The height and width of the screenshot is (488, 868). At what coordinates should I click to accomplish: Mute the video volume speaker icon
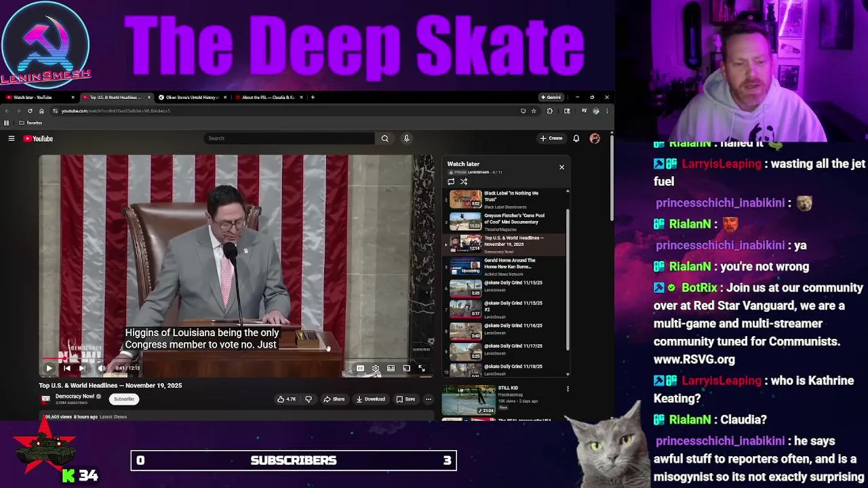coord(102,368)
